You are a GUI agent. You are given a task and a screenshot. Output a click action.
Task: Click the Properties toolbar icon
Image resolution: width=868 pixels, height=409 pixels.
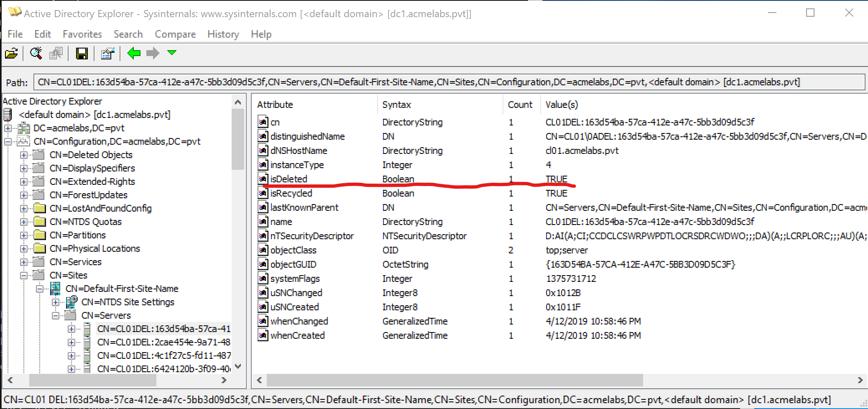point(107,54)
